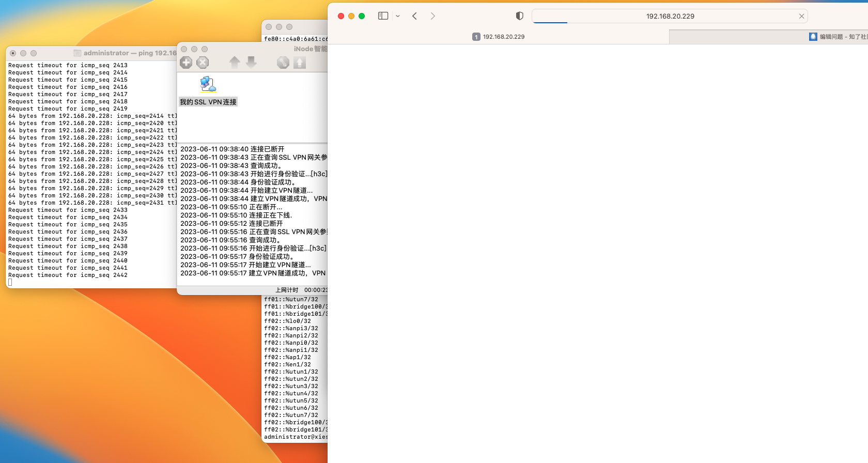Select log line 09:38:40 连接已断开
Viewport: 868px width, 463px height.
pyautogui.click(x=233, y=149)
